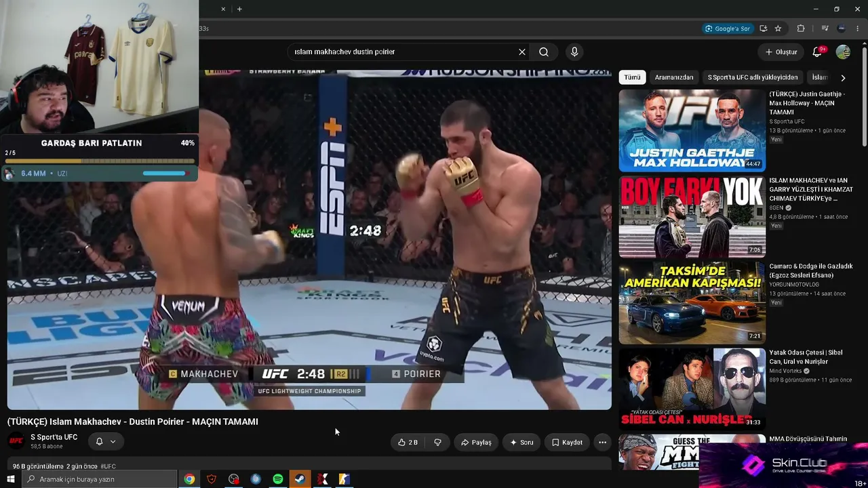This screenshot has height=488, width=868.
Task: Open S Sport'ta UFC channel name link
Action: pos(54,437)
